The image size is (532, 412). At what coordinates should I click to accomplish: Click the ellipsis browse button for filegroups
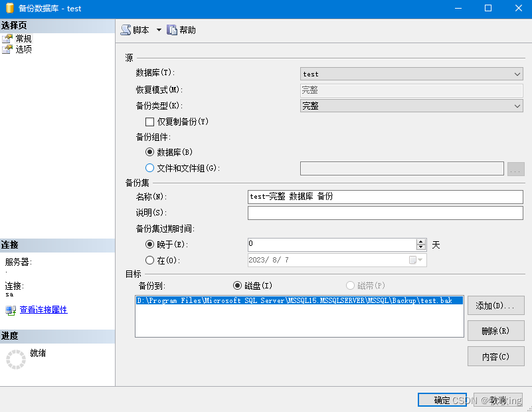[515, 169]
